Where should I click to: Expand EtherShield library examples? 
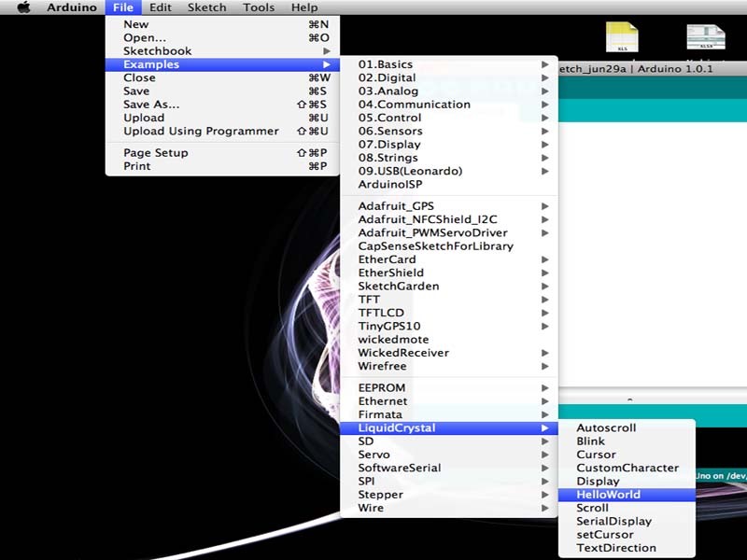[x=449, y=273]
